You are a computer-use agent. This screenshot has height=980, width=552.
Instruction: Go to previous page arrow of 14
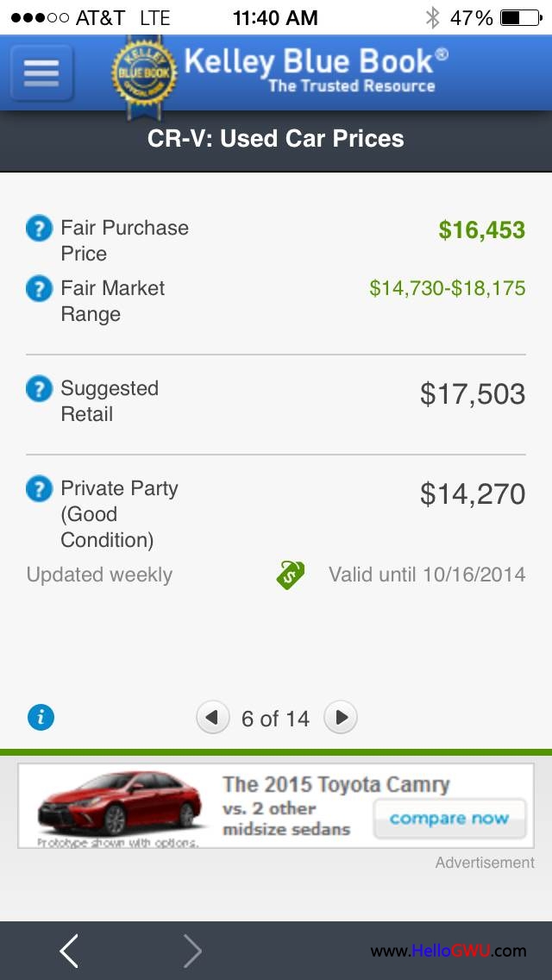coord(212,717)
